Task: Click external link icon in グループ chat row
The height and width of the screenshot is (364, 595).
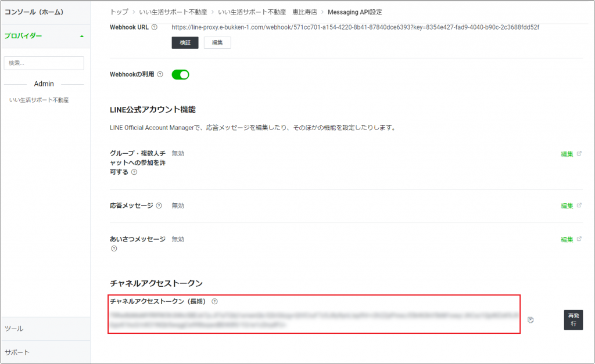Action: pyautogui.click(x=579, y=154)
